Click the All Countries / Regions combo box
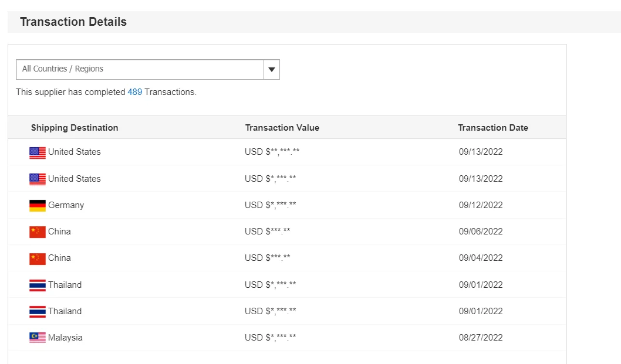Viewport: 621px width, 364px height. [x=140, y=69]
